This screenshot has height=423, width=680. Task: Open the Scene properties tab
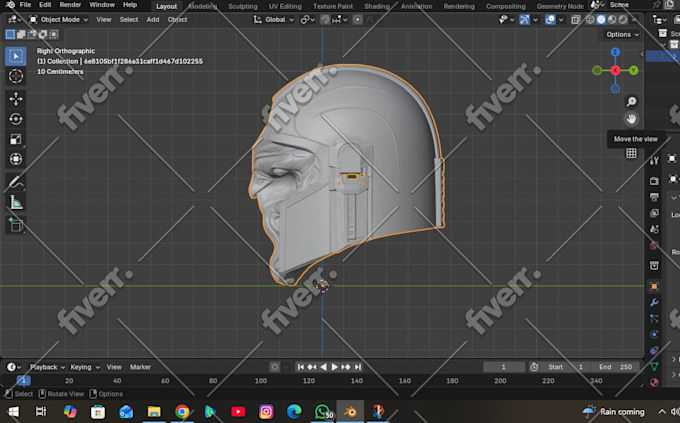[x=654, y=229]
